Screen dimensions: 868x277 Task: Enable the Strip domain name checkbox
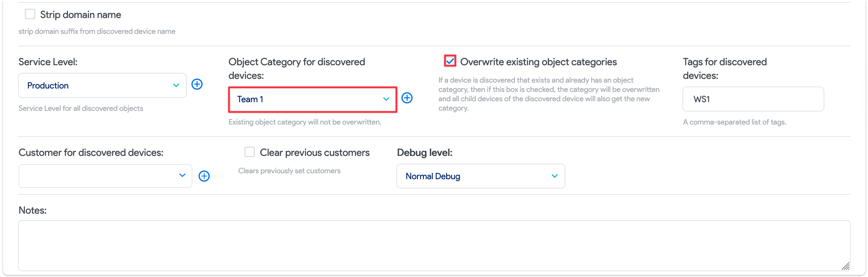click(30, 14)
